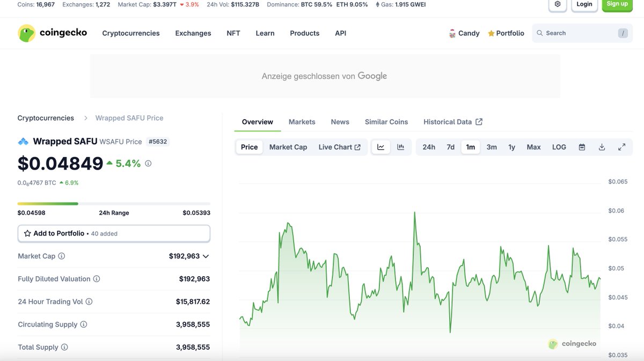Viewport: 644px width, 361px height.
Task: Open API nav menu
Action: (341, 33)
